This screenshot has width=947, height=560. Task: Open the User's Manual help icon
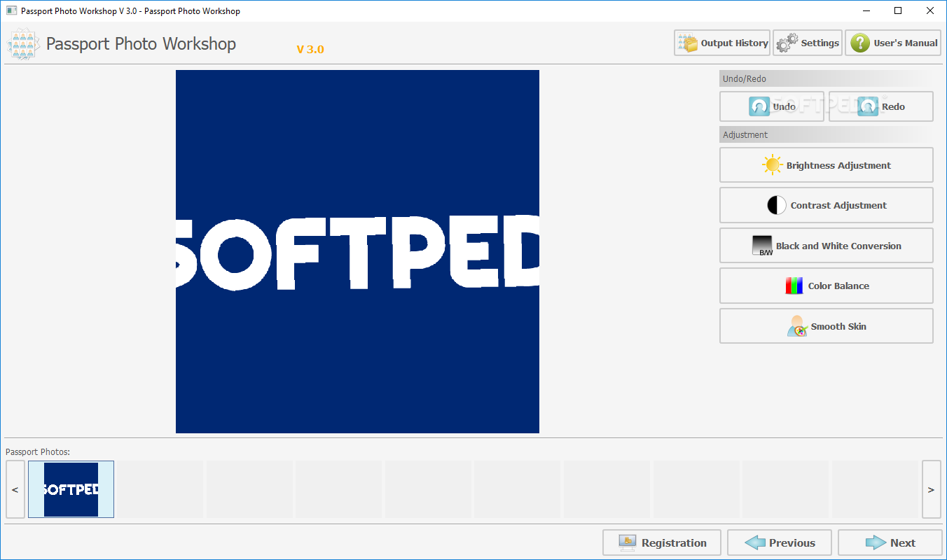tap(893, 43)
